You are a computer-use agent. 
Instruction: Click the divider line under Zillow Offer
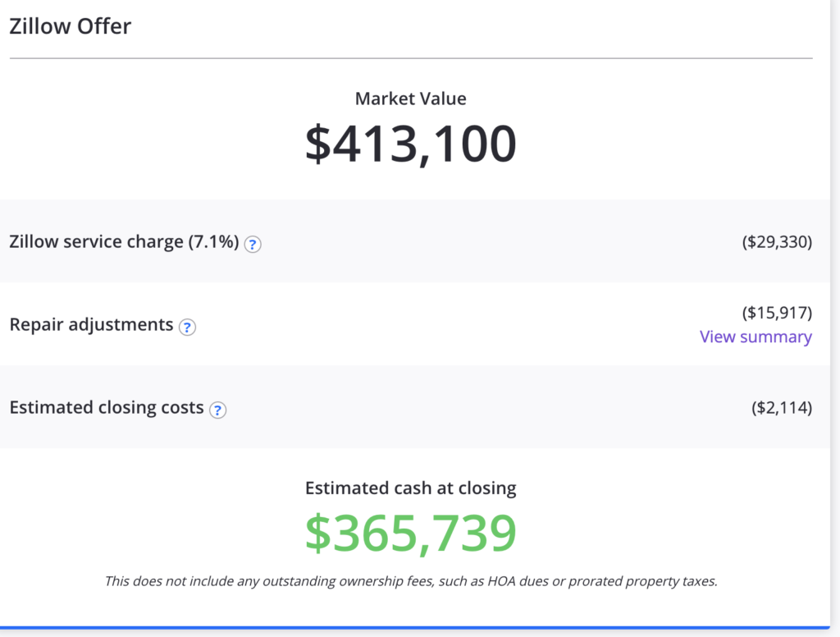(411, 58)
